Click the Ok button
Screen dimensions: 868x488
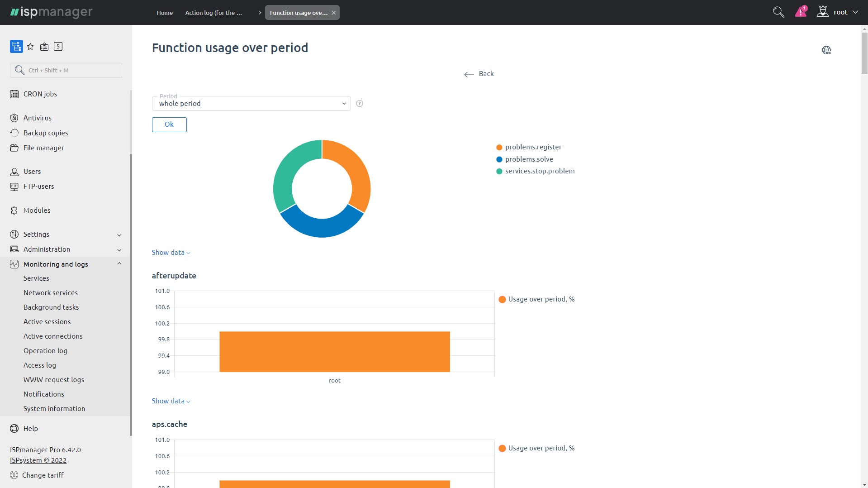(x=169, y=124)
